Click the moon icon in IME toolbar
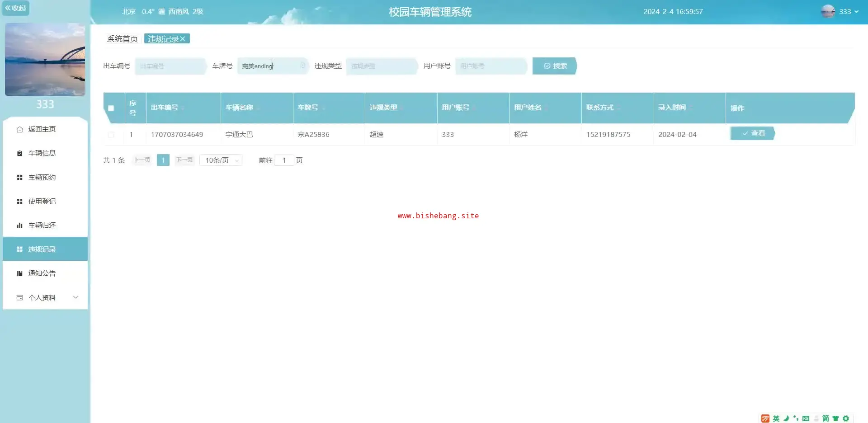This screenshot has width=868, height=423. coord(786,418)
